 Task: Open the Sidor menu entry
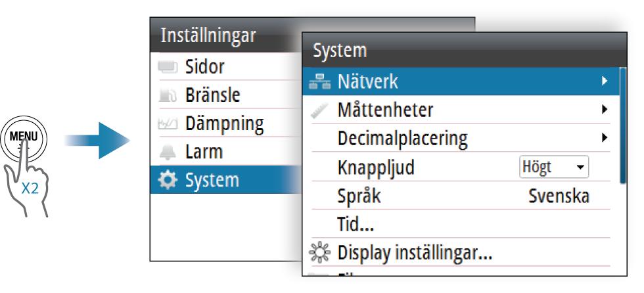point(225,66)
